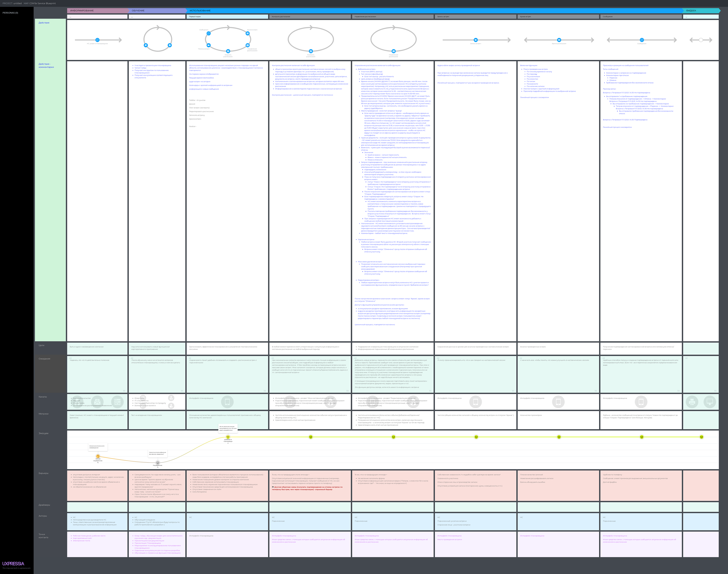Click 'PROJECT: untitled' in the top bar
The height and width of the screenshot is (574, 728).
click(x=12, y=3)
